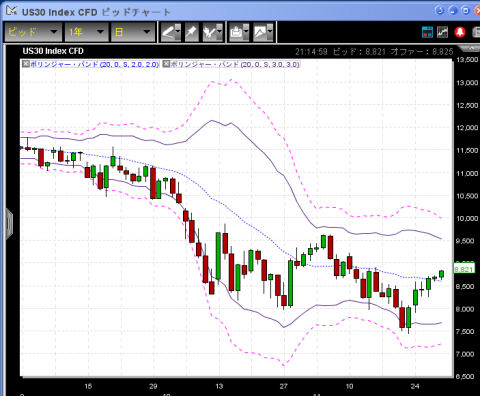Open the calendar window icon

(427, 32)
